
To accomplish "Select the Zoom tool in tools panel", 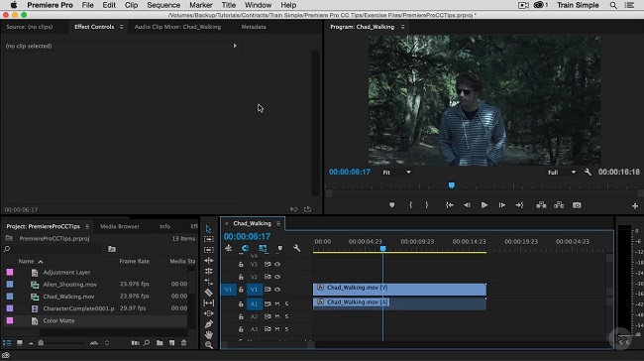I will (209, 345).
